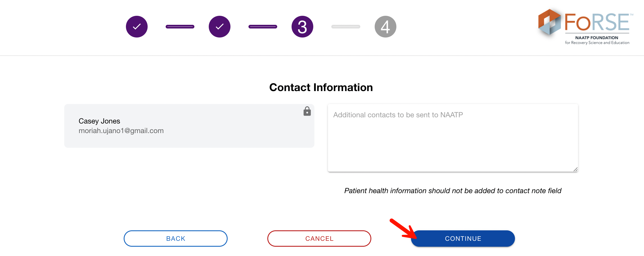Select the second completed step checkmark
Screen dimensions: 644x256
click(x=219, y=27)
